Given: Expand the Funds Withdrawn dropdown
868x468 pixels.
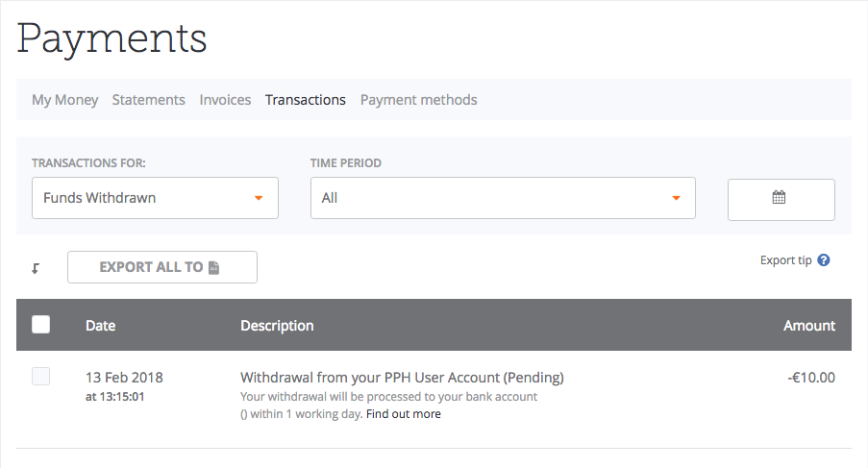Looking at the screenshot, I should pyautogui.click(x=155, y=198).
